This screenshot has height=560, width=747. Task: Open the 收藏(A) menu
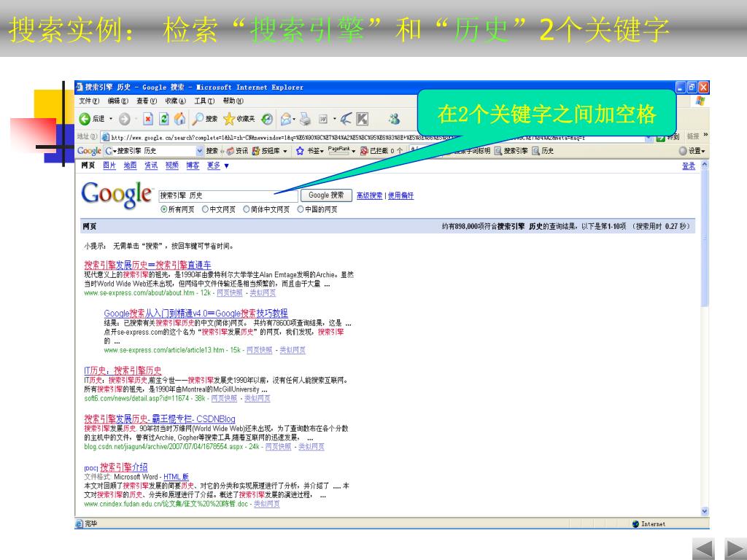tap(175, 101)
